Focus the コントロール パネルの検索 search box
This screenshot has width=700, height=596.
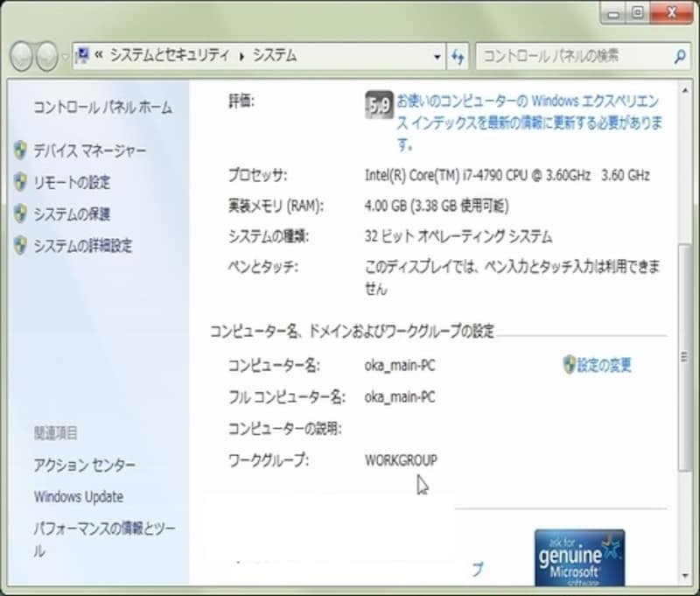(574, 56)
